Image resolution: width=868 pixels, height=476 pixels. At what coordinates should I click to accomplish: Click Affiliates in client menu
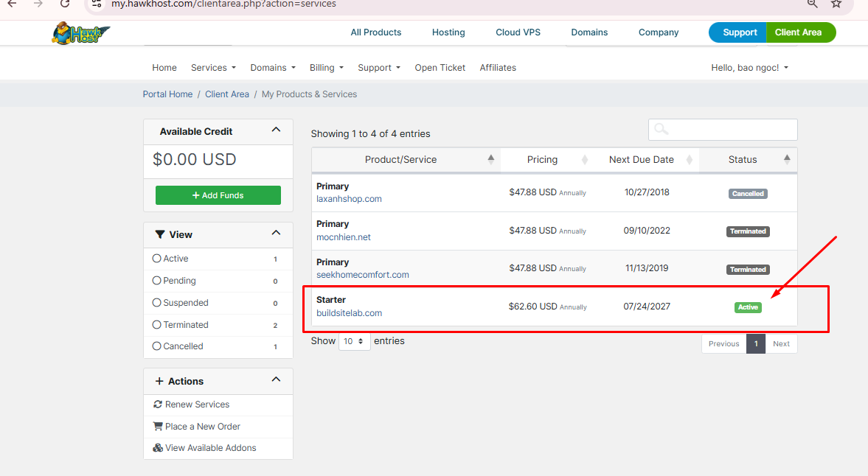[x=498, y=68]
